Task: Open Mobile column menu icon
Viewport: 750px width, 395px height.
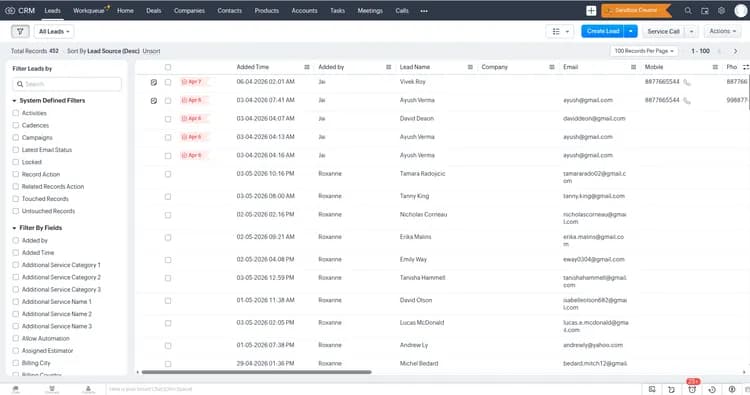Action: point(715,67)
